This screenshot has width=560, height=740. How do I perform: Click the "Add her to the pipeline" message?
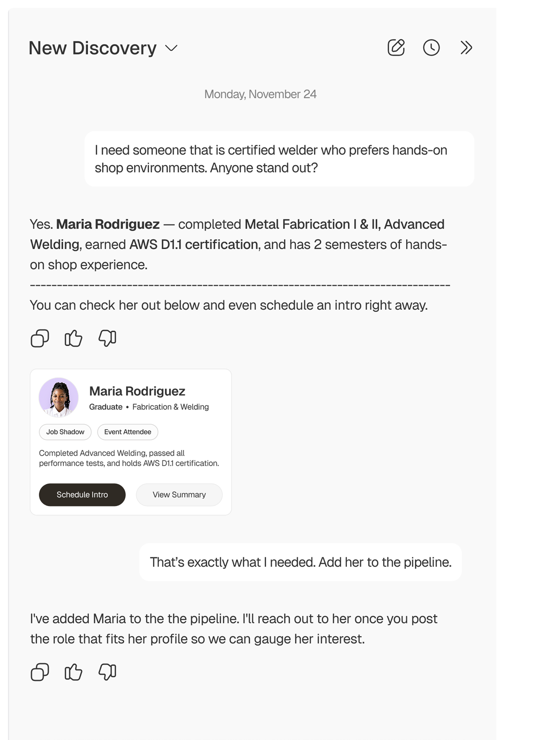[x=300, y=562]
